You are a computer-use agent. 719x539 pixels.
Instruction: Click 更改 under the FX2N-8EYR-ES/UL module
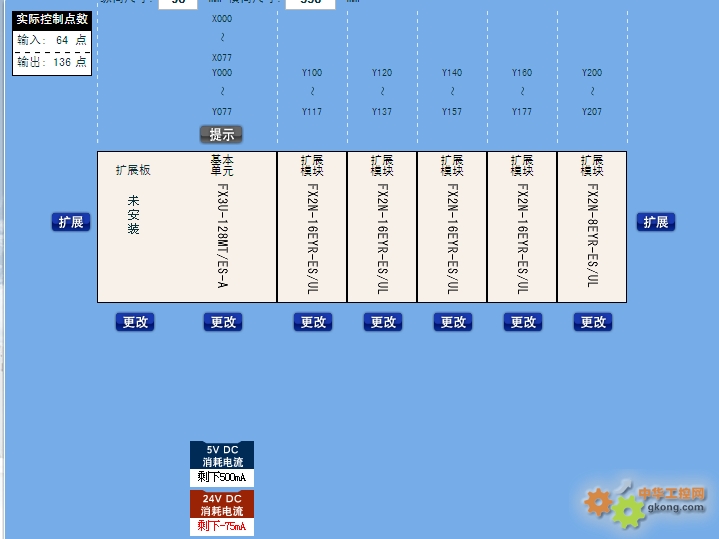pyautogui.click(x=593, y=322)
